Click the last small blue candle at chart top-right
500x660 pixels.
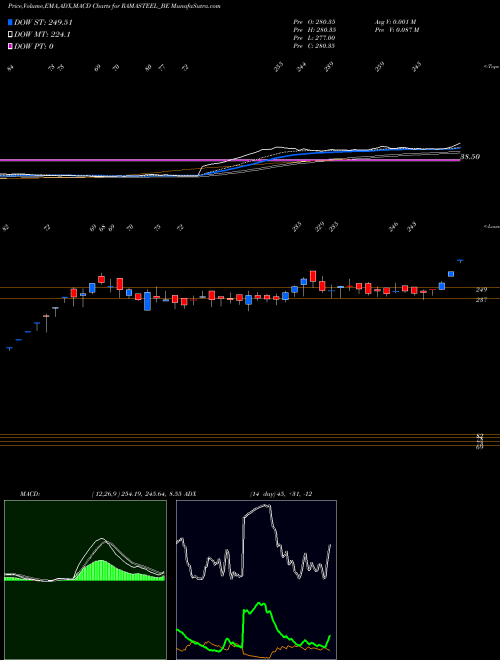point(460,261)
